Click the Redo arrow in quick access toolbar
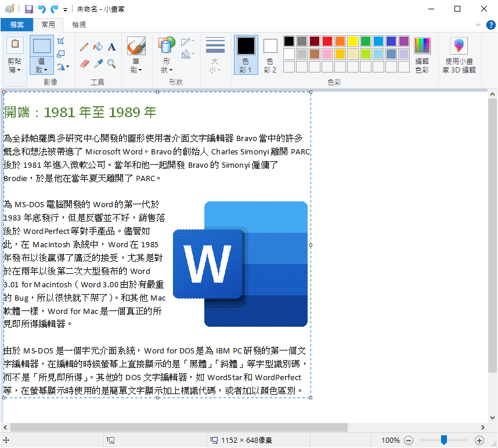 [x=55, y=9]
